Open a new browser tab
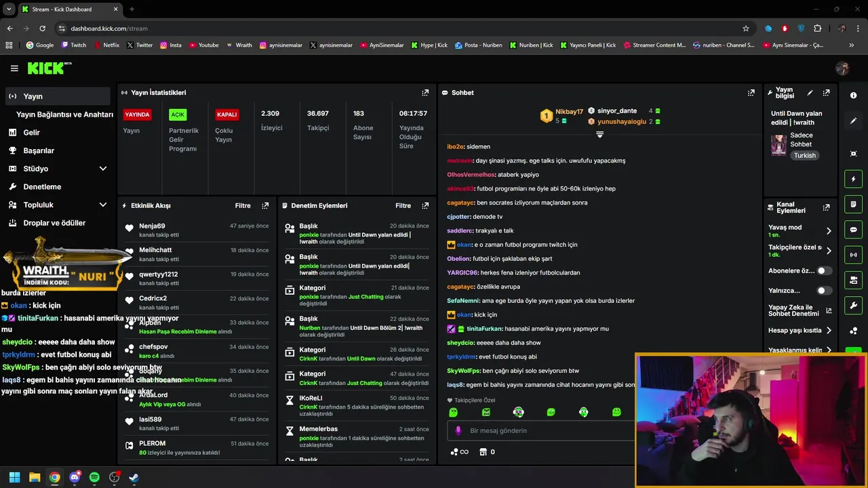The height and width of the screenshot is (488, 868). 132,9
